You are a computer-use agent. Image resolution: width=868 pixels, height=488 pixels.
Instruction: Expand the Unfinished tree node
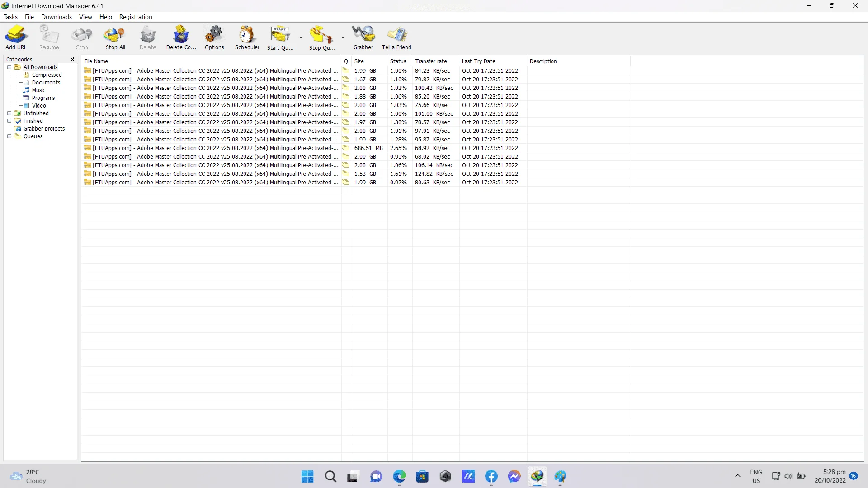point(9,113)
